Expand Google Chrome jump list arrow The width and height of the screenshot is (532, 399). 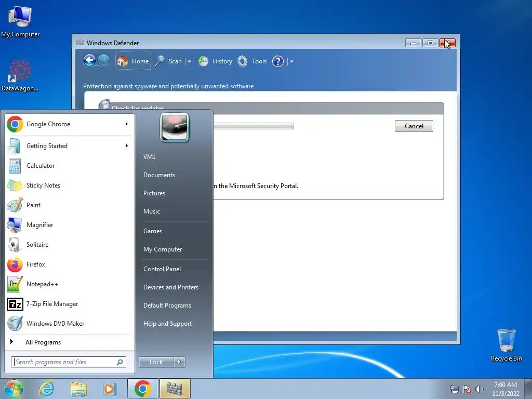coord(127,124)
